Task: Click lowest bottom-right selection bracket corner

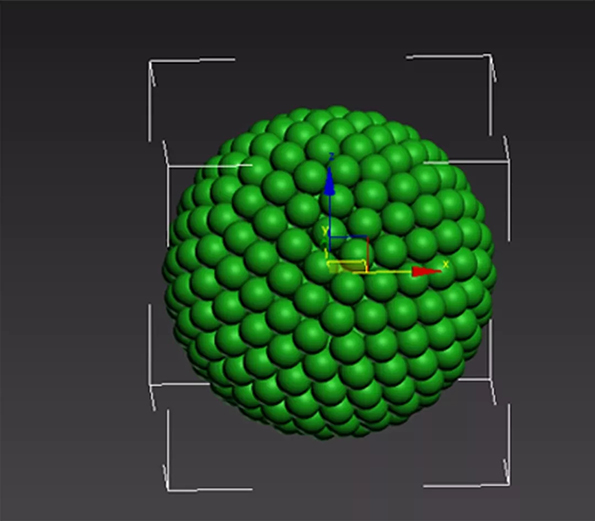Action: coord(508,484)
